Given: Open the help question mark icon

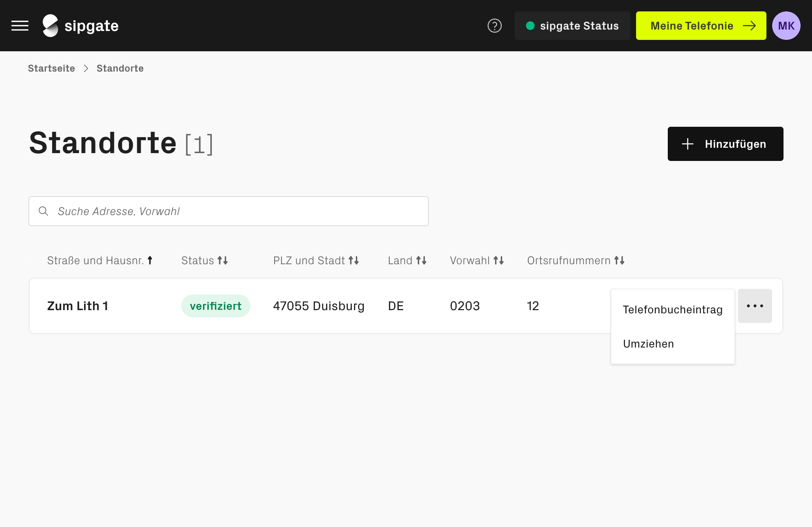Looking at the screenshot, I should pyautogui.click(x=494, y=26).
